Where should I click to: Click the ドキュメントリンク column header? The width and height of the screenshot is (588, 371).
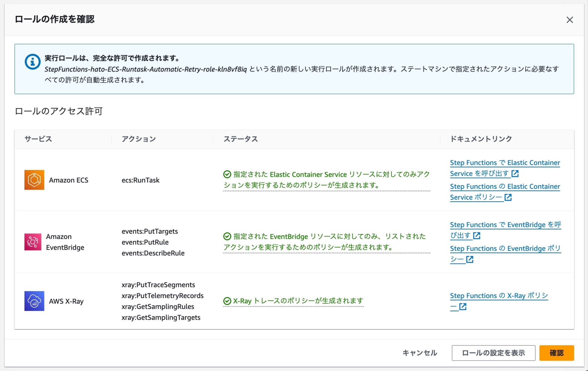[x=481, y=139]
